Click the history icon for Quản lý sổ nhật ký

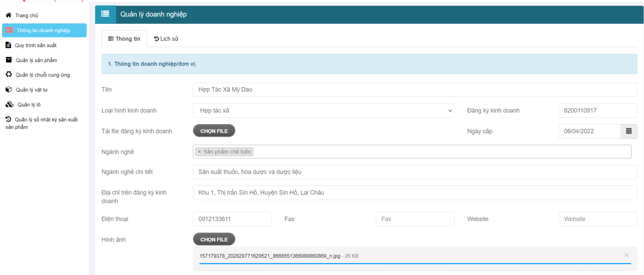tap(8, 119)
